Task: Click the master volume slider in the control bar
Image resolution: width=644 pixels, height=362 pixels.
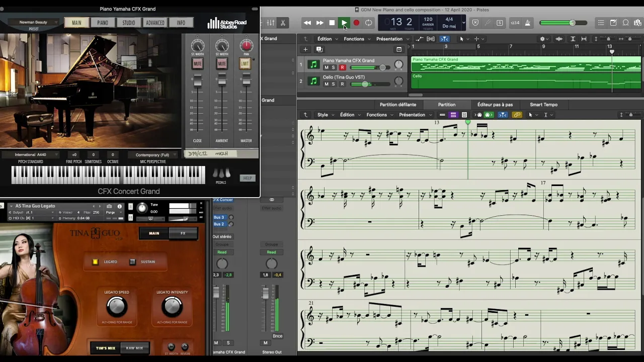Action: pyautogui.click(x=563, y=23)
